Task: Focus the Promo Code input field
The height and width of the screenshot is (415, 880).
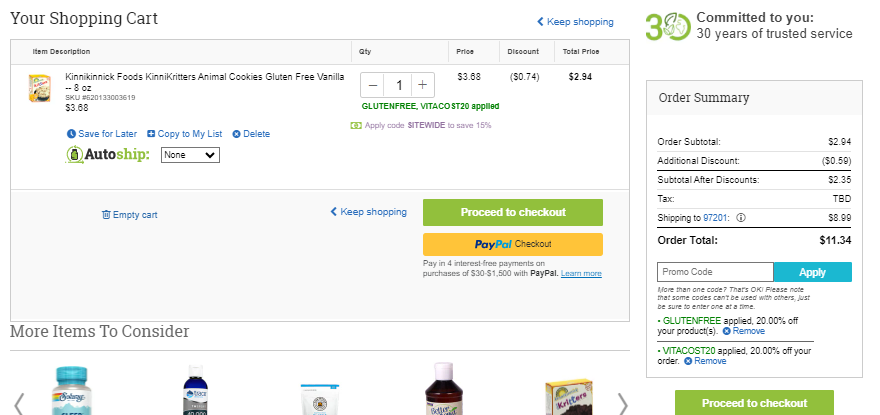Action: tap(716, 272)
